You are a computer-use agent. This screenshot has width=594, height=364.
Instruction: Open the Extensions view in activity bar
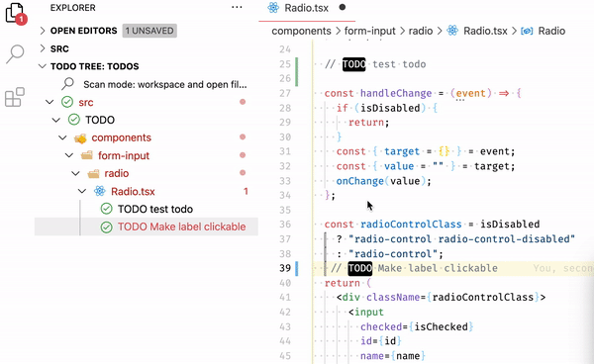(15, 97)
